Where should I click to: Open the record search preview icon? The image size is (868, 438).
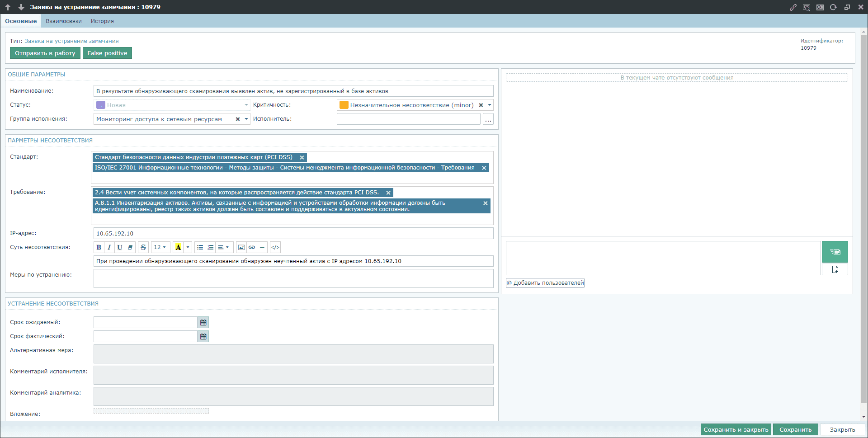tap(807, 7)
